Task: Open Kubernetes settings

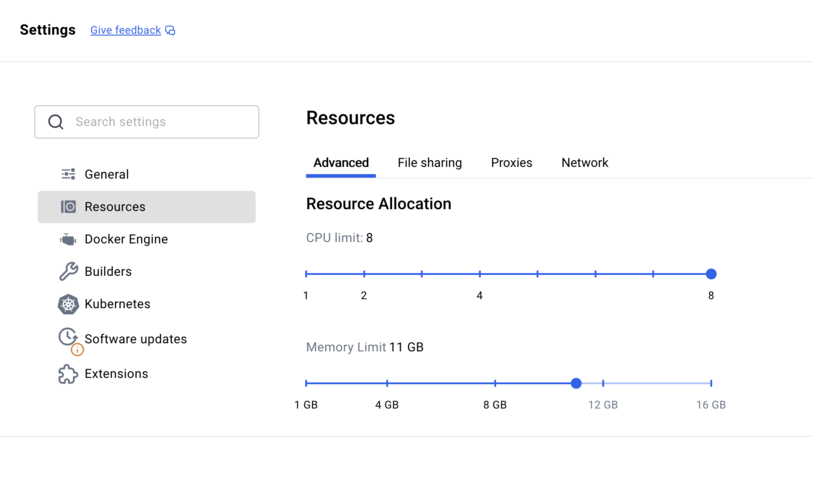Action: tap(147, 304)
